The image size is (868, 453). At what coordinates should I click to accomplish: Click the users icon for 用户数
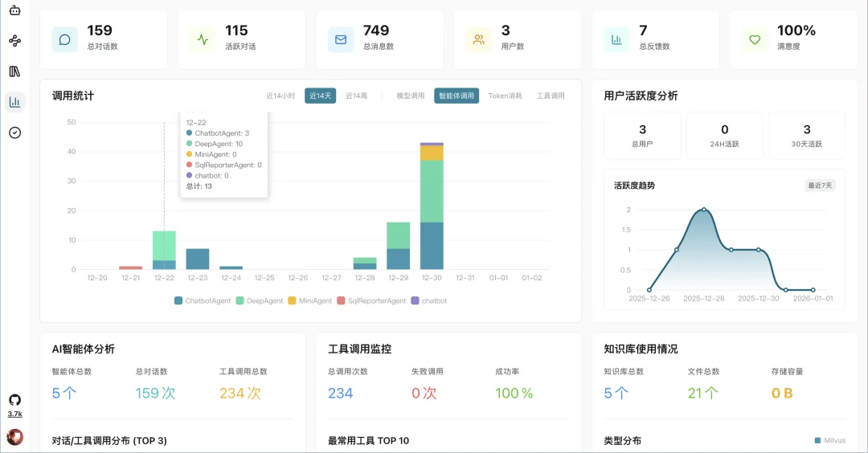[x=479, y=40]
